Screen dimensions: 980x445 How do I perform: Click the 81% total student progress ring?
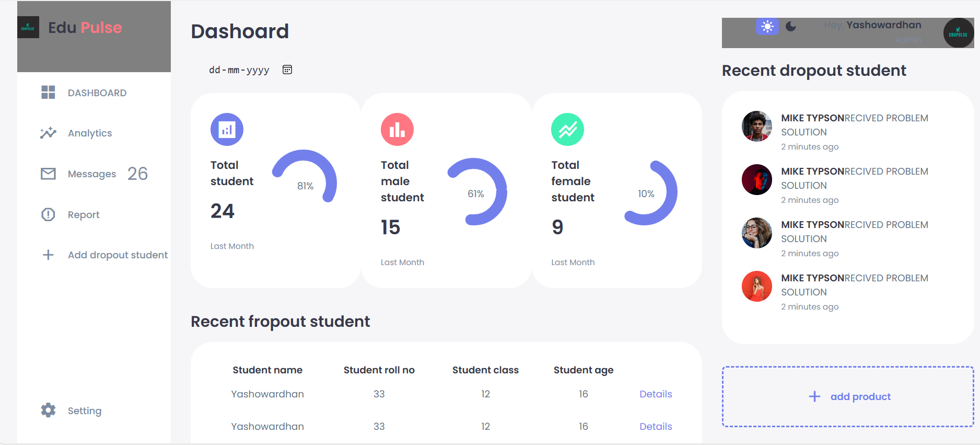[305, 180]
